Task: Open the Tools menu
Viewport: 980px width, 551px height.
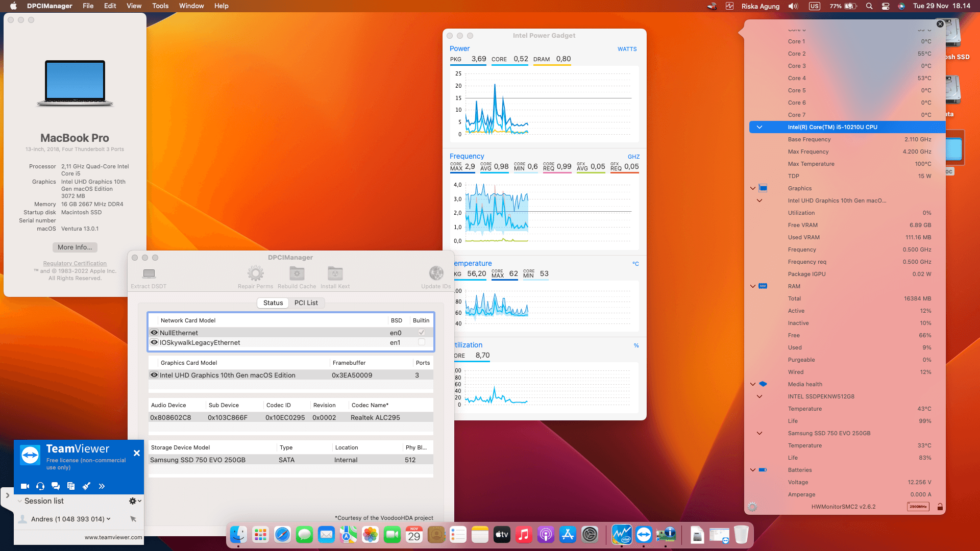Action: (160, 6)
